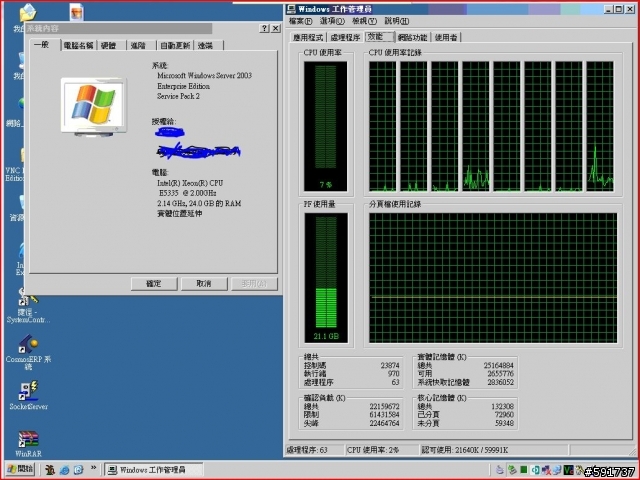Click system cache value 2836052

[500, 382]
